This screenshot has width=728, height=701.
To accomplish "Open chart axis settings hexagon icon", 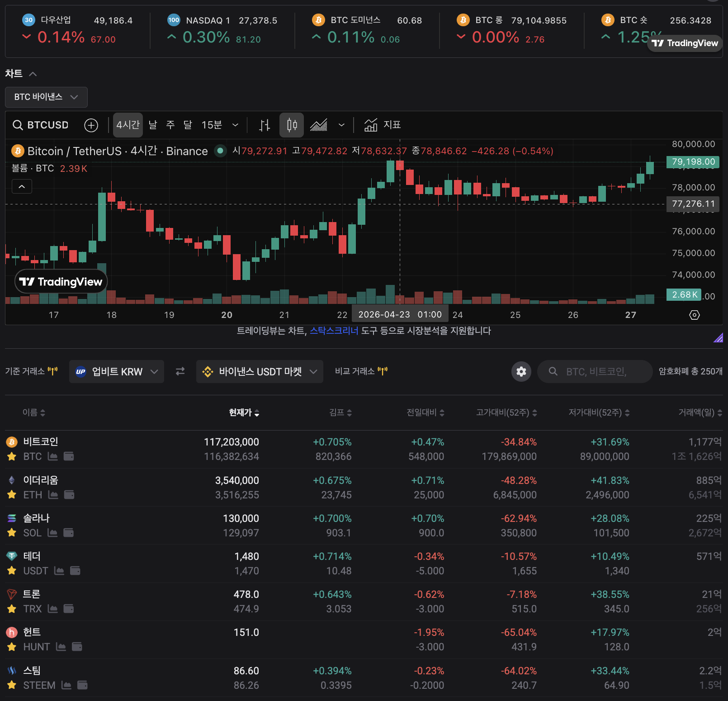I will 695,315.
